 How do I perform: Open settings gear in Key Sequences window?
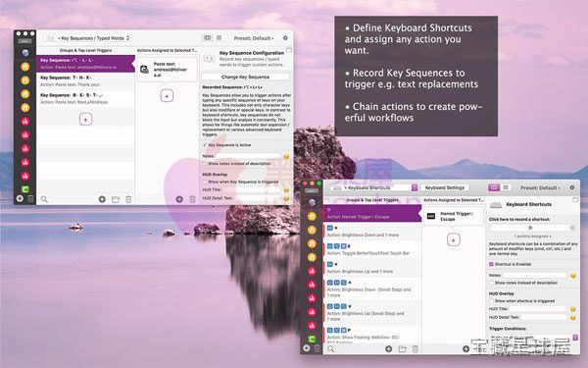(285, 38)
